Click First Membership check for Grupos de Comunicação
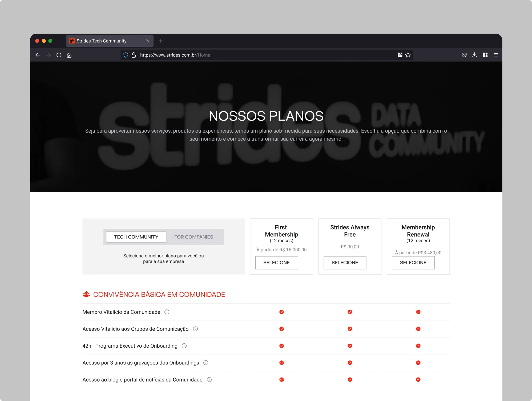Viewport: 532px width, 401px height. tap(281, 329)
